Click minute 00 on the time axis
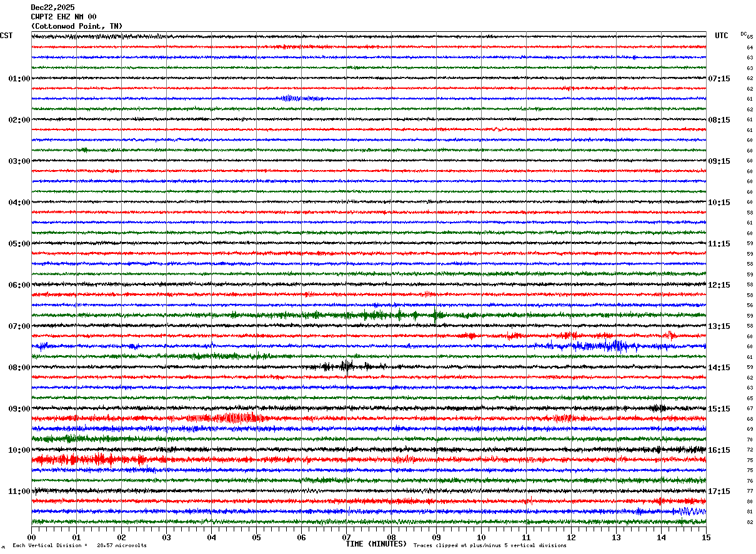 point(31,537)
